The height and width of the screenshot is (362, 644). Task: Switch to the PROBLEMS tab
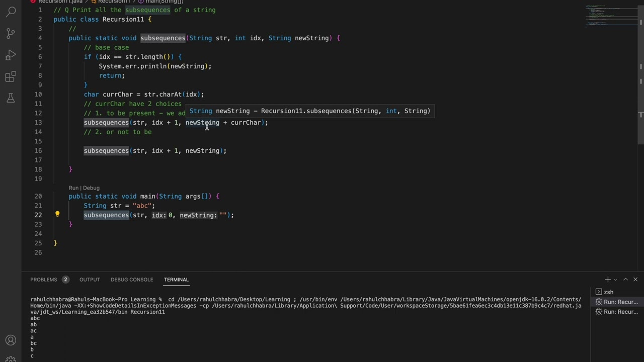click(44, 280)
